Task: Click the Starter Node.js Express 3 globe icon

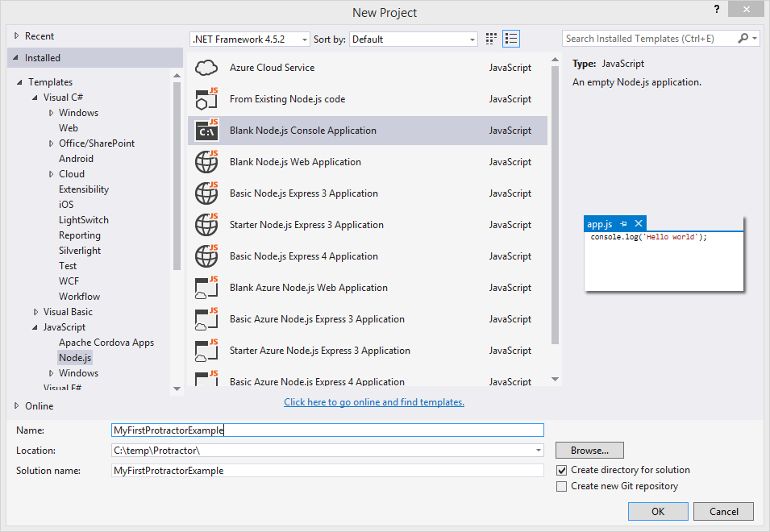Action: click(206, 224)
